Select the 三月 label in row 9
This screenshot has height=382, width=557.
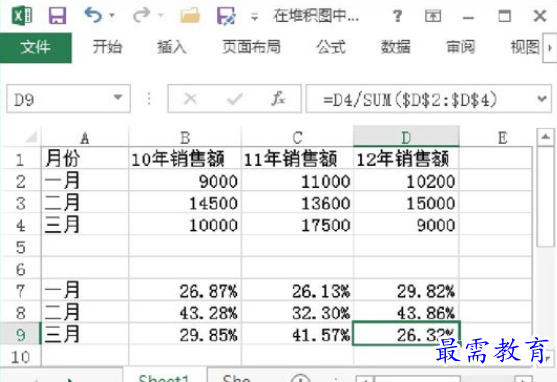(x=85, y=334)
